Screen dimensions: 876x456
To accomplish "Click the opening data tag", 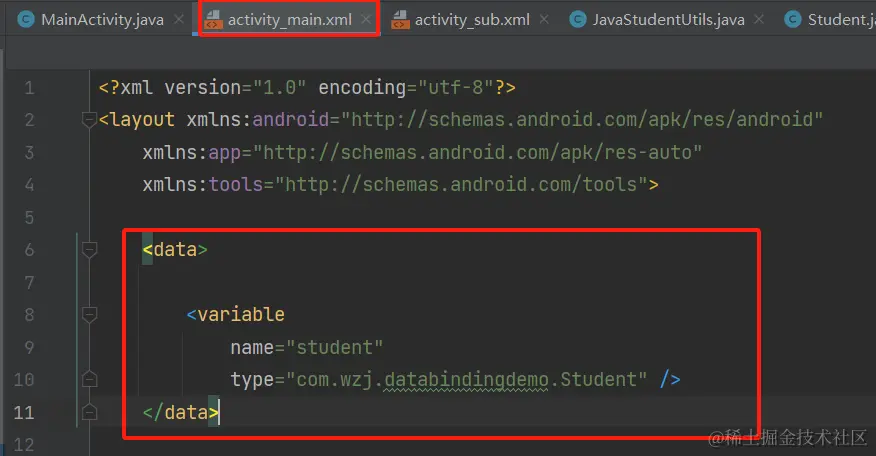I will point(175,249).
